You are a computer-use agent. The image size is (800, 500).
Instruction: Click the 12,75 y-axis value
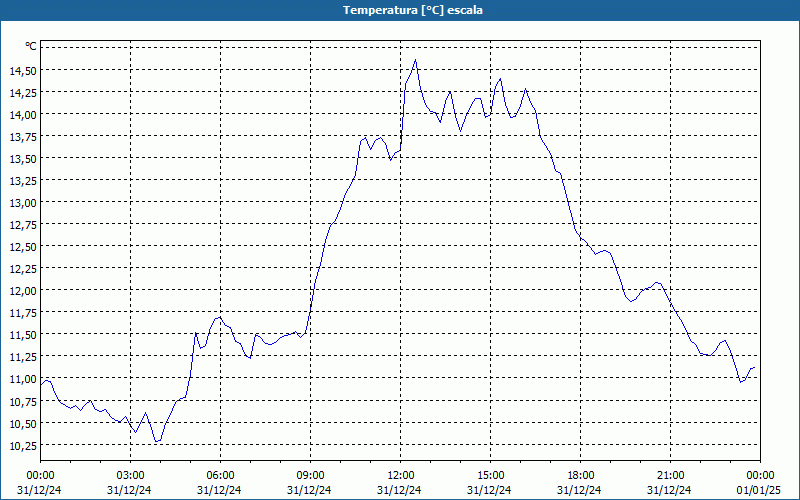point(23,224)
